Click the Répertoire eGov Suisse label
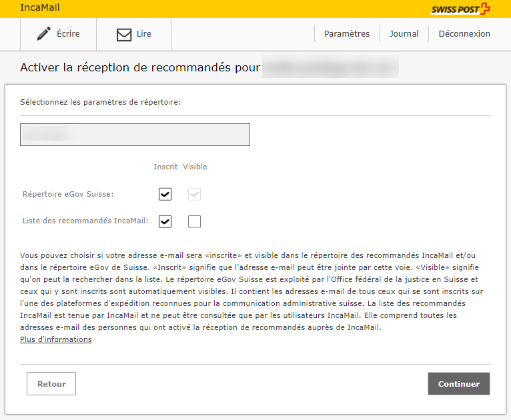The height and width of the screenshot is (420, 511). [x=68, y=195]
